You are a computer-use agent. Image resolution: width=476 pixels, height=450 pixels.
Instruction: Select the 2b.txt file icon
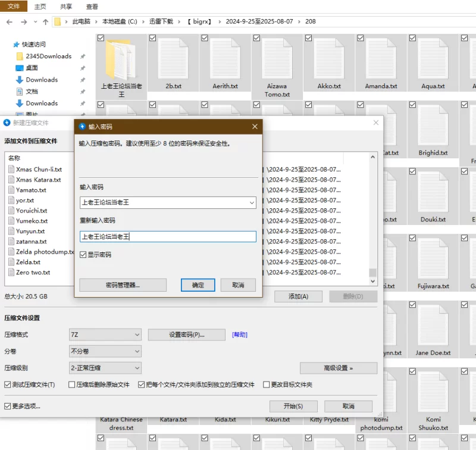pos(173,58)
